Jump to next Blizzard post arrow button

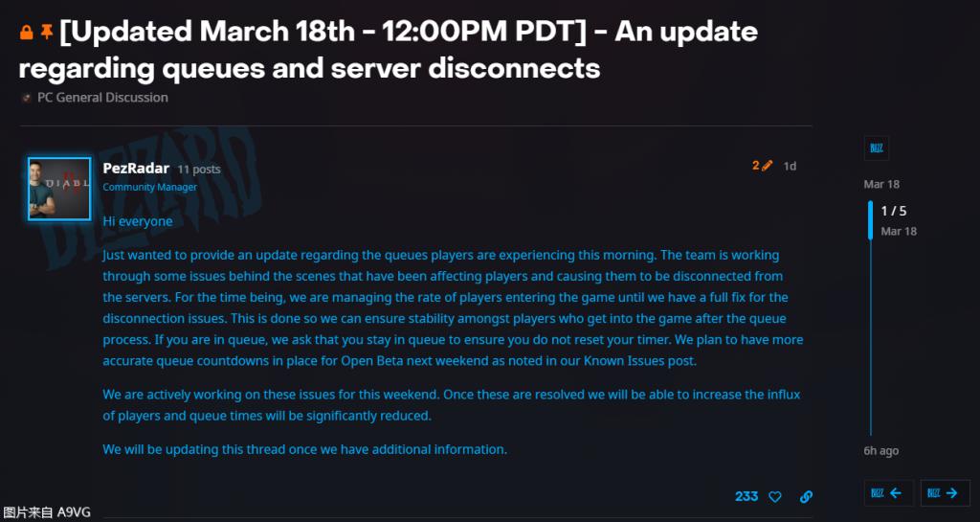[x=945, y=492]
